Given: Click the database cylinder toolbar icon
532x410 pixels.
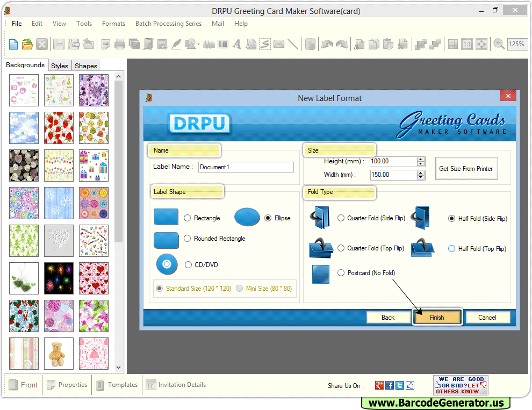Looking at the screenshot, I should (310, 44).
